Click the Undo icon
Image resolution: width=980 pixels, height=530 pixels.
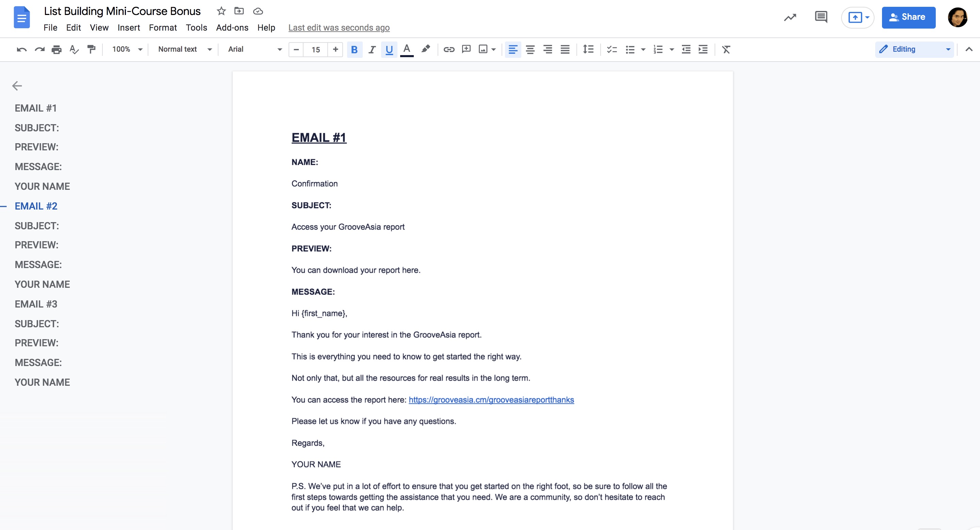22,49
